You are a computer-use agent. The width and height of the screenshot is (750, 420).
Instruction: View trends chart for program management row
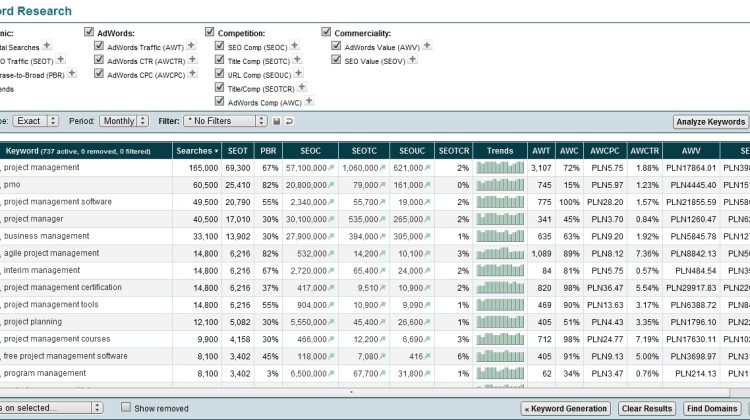pos(500,373)
